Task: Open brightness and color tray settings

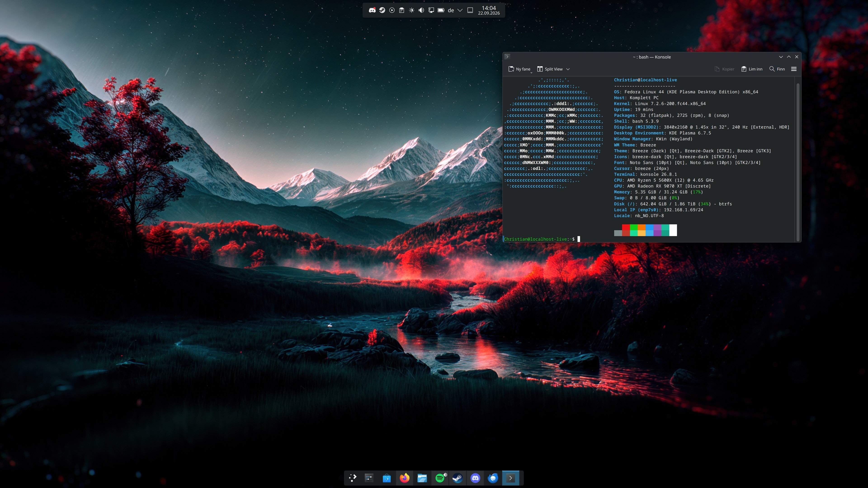Action: 411,10
